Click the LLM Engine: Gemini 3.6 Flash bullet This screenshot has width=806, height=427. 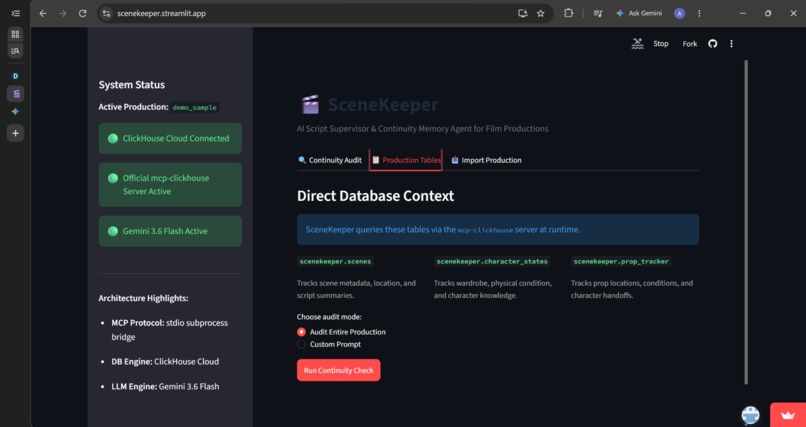(x=165, y=386)
